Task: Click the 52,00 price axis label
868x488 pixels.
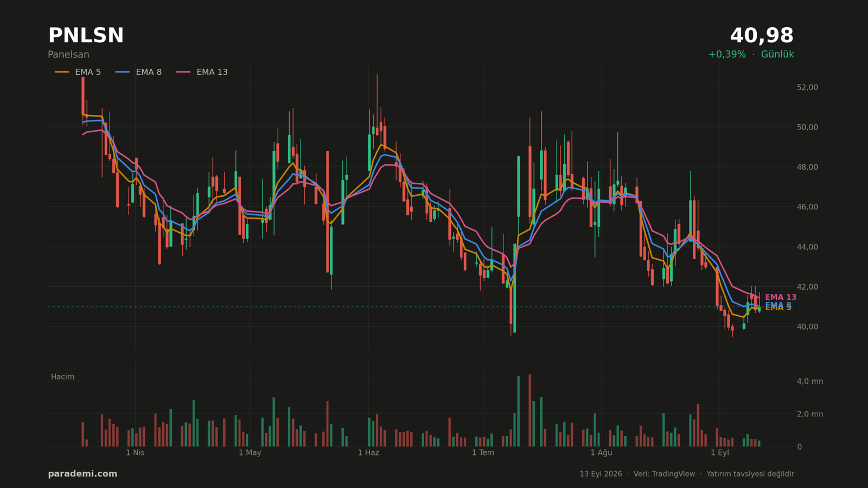Action: tap(807, 87)
